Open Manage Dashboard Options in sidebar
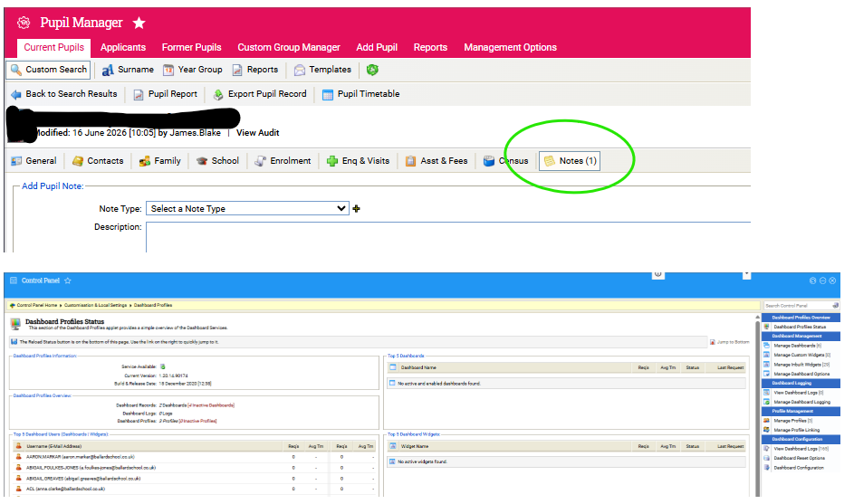Image resolution: width=854 pixels, height=504 pixels. pos(801,374)
